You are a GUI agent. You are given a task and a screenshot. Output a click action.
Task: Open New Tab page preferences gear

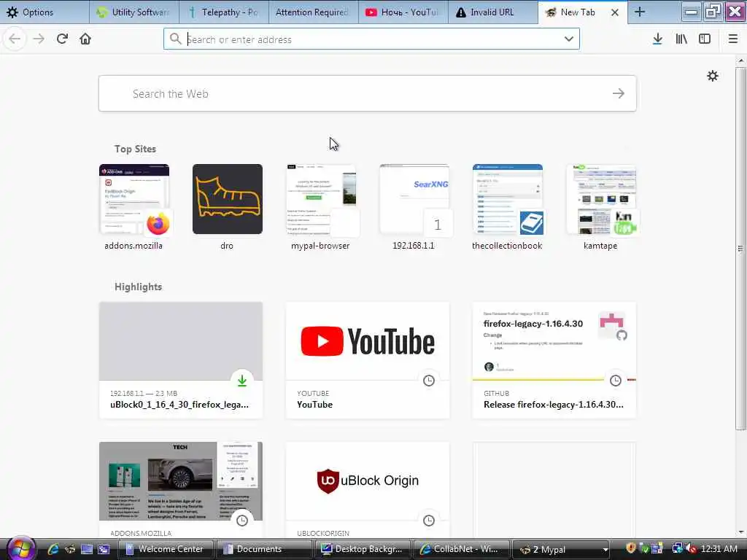click(x=712, y=76)
